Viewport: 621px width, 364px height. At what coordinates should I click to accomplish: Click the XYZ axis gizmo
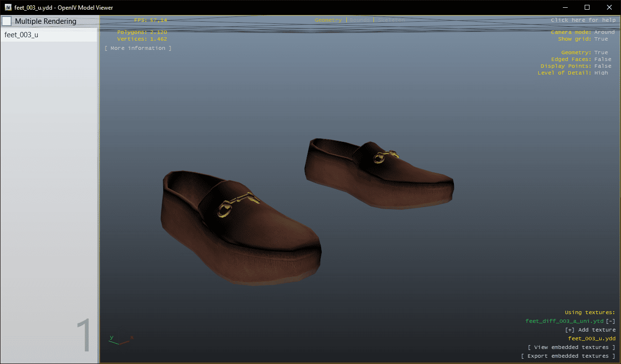120,339
